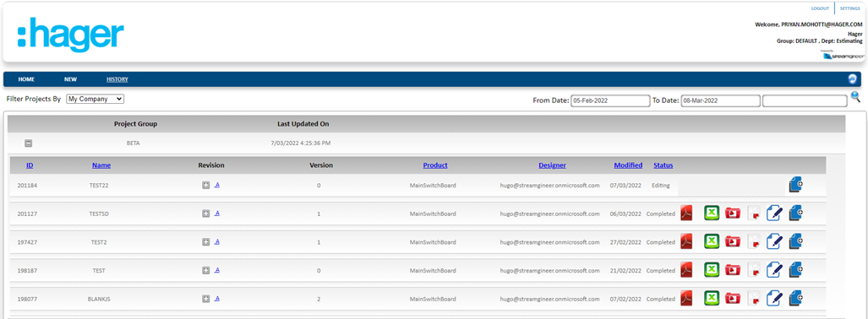Click the BLANKJS project name
The image size is (868, 319).
tap(99, 299)
